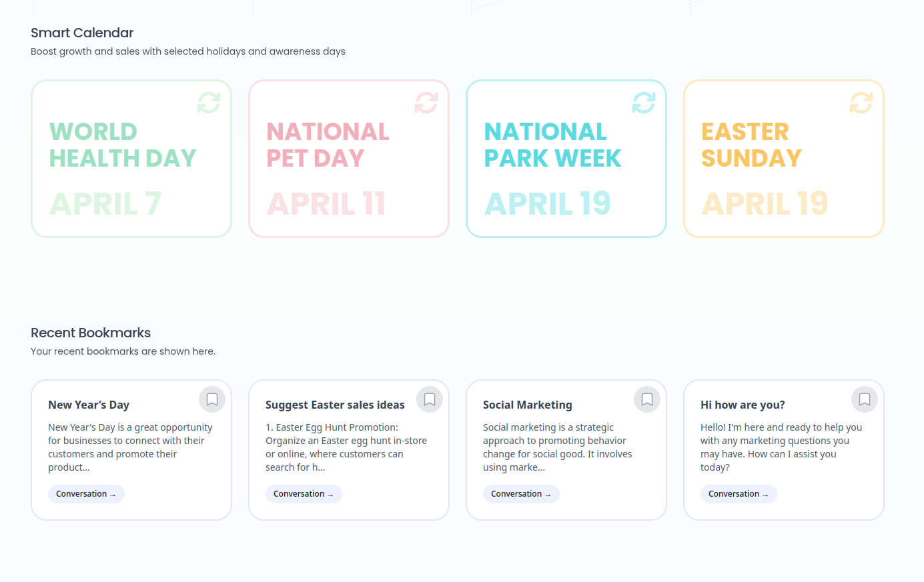
Task: Click the Suggest Easter sales ideas title
Action: (335, 405)
